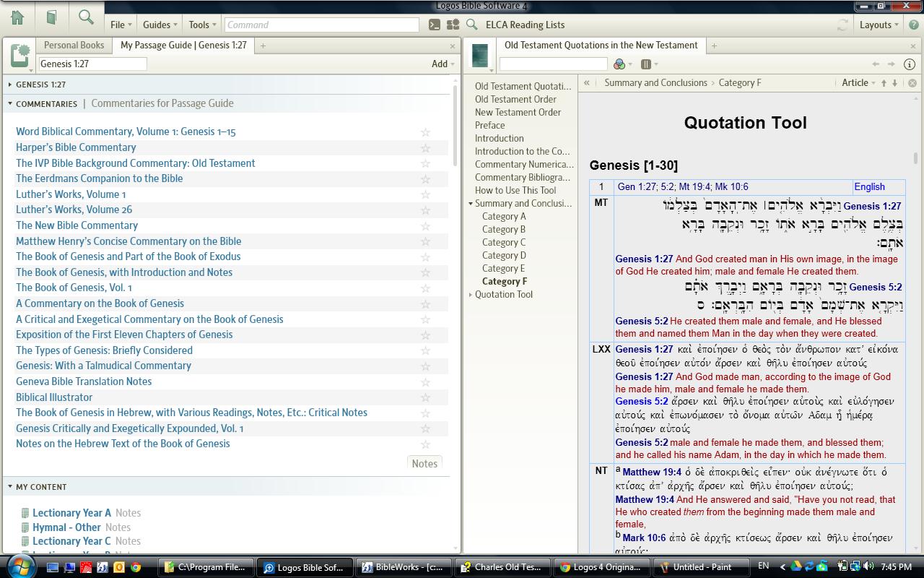Click the Command input box
The width and height of the screenshot is (924, 578).
pos(321,25)
